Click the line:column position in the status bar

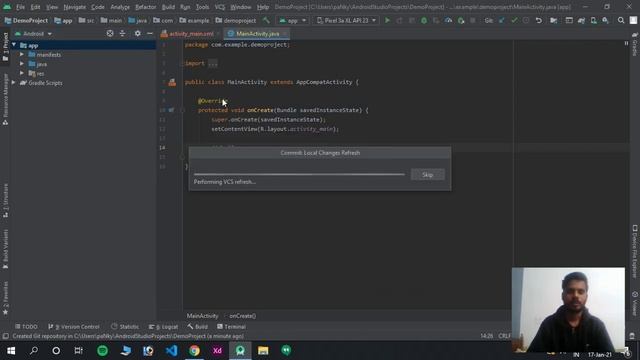487,336
